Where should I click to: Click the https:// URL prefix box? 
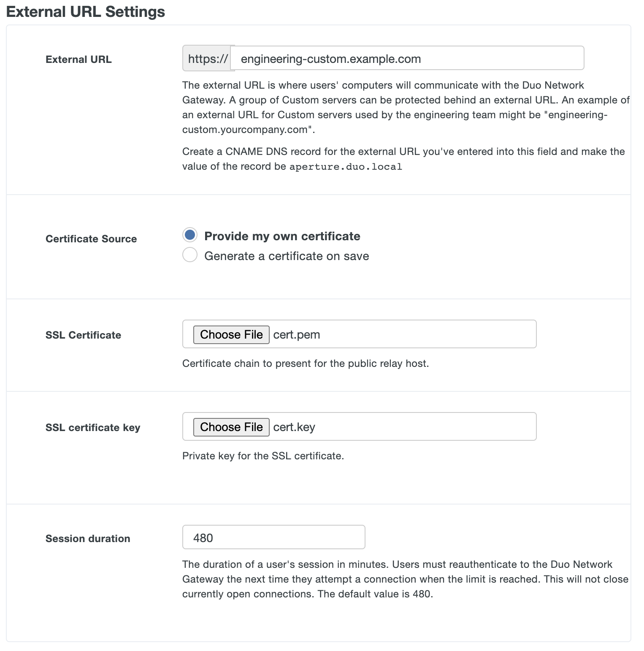(206, 58)
